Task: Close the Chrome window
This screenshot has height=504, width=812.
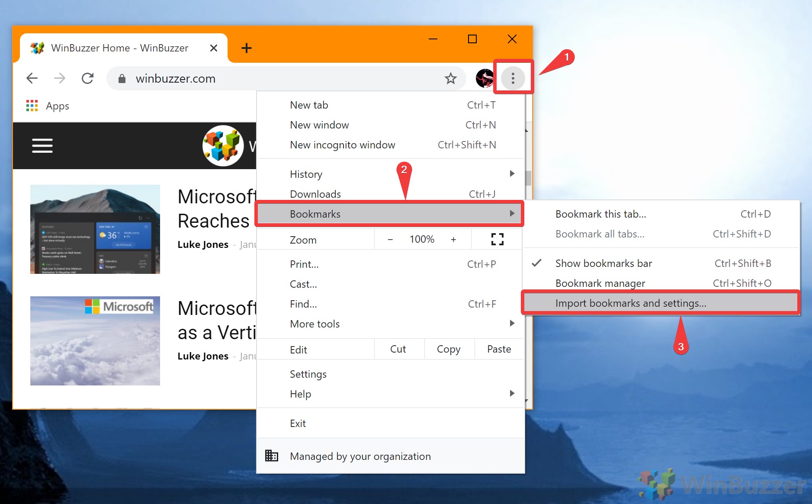Action: pyautogui.click(x=512, y=39)
